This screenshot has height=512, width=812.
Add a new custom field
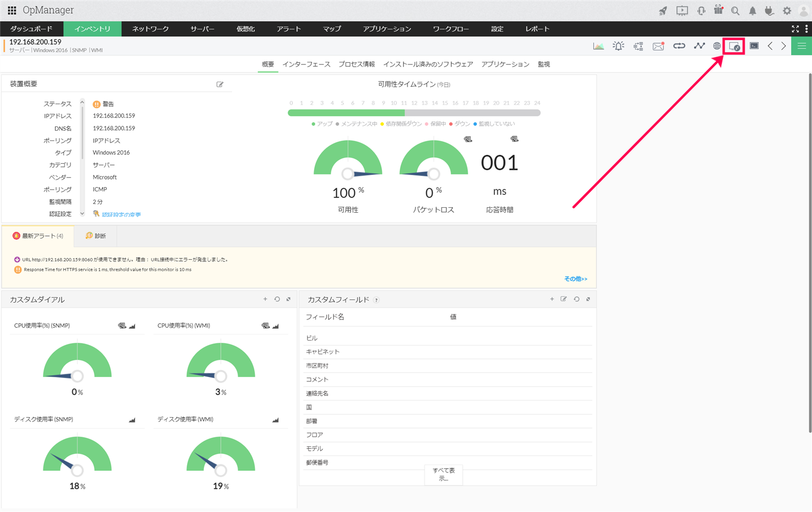(552, 299)
